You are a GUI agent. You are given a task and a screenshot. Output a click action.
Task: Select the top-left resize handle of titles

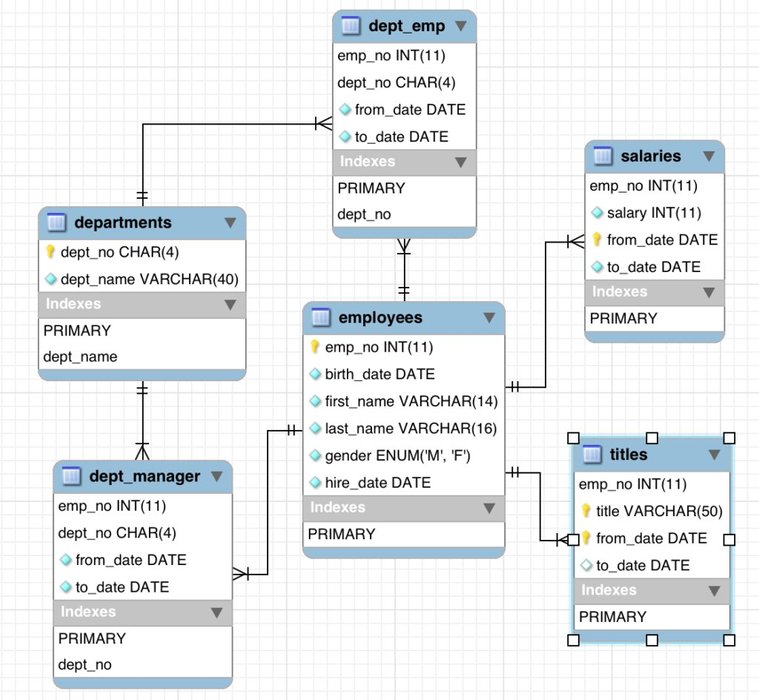pyautogui.click(x=573, y=438)
